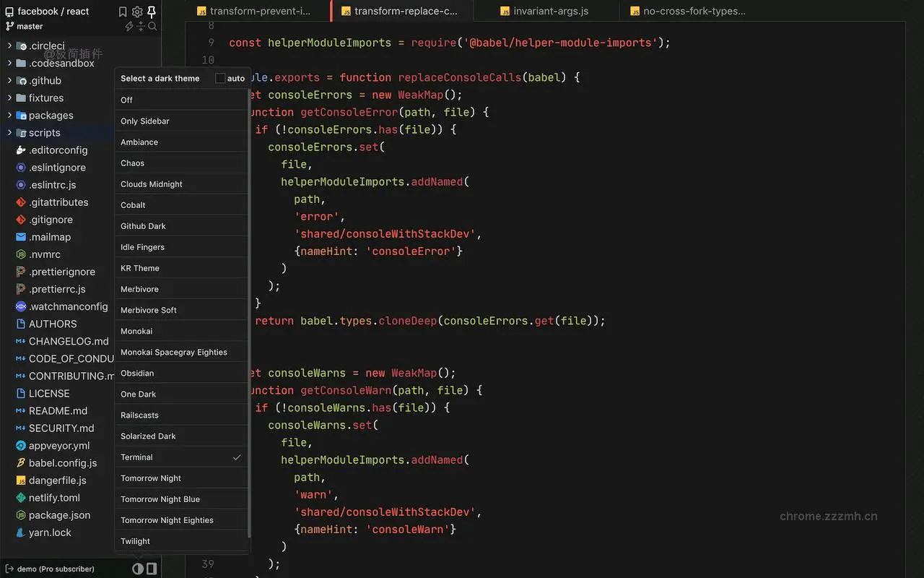Open file search with the magnifier icon
This screenshot has width=924, height=578.
tap(152, 26)
